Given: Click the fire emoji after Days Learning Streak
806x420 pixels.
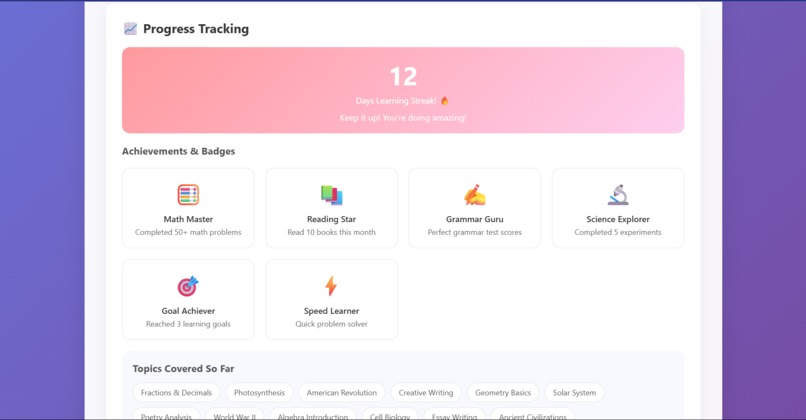Looking at the screenshot, I should (x=445, y=101).
